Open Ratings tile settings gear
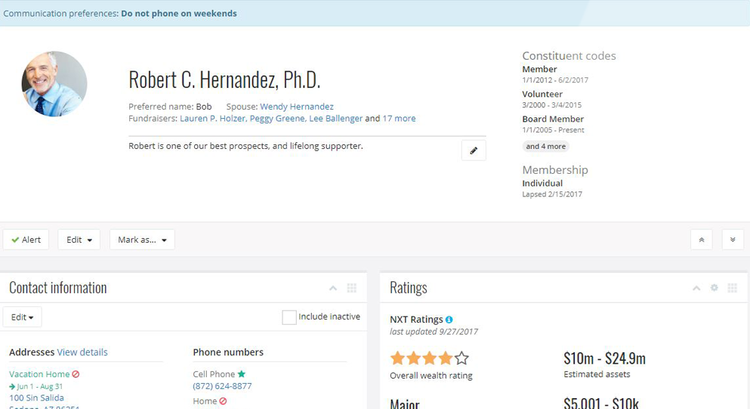Image resolution: width=750 pixels, height=409 pixels. (714, 288)
